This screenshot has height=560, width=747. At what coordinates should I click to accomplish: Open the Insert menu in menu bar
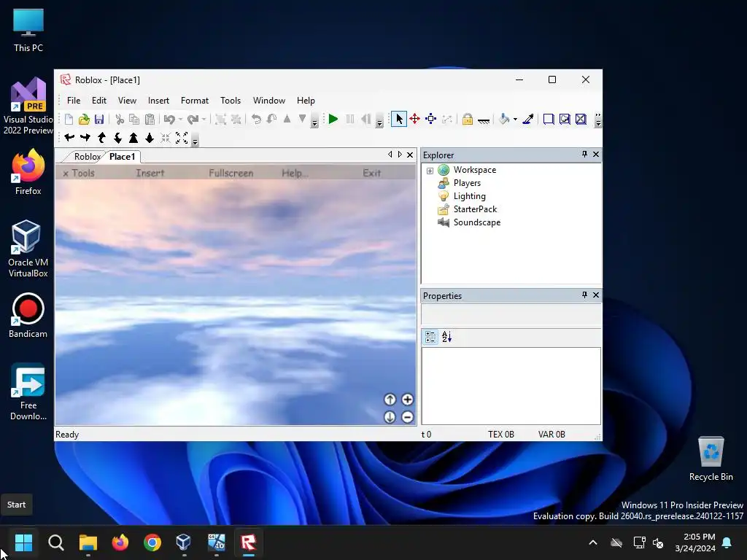[158, 101]
